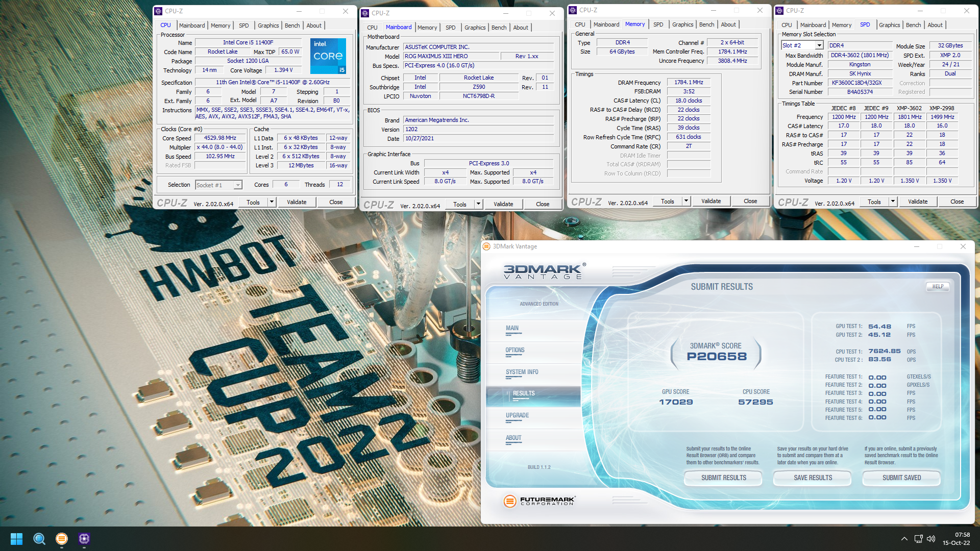Viewport: 980px width, 551px height.
Task: Expand Tools dropdown arrow in SPD window
Action: point(893,202)
